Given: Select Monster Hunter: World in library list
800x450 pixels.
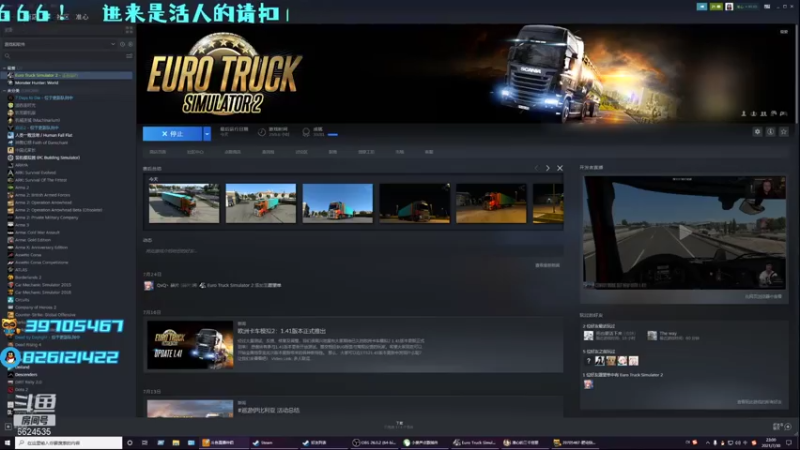Looking at the screenshot, I should click(x=66, y=83).
